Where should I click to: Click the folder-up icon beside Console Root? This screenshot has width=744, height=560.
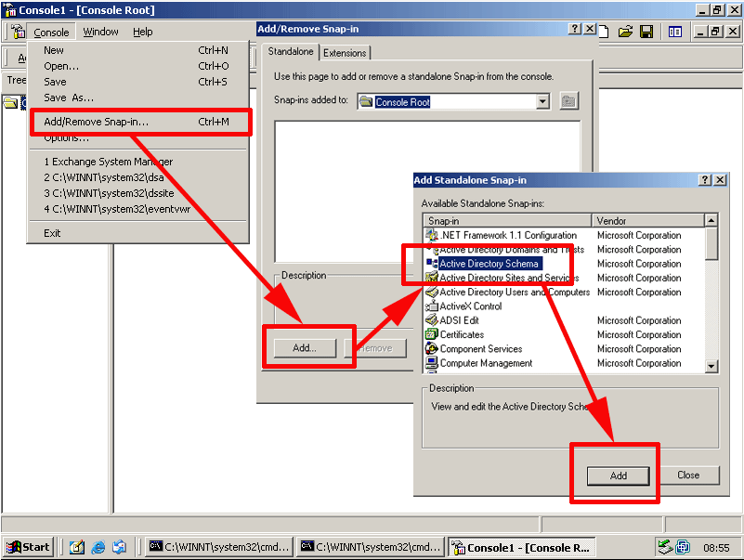[x=568, y=101]
